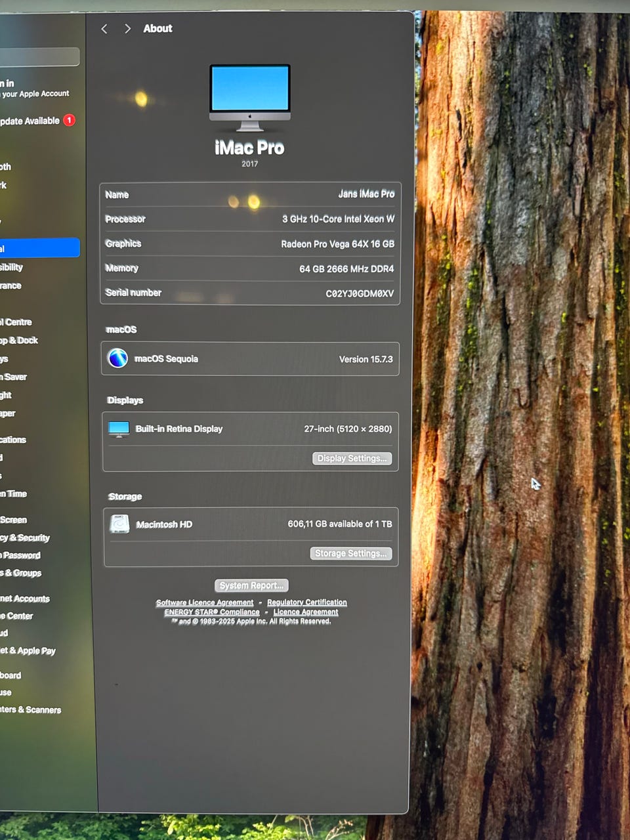The width and height of the screenshot is (630, 840).
Task: Go back with the left chevron
Action: (x=104, y=29)
